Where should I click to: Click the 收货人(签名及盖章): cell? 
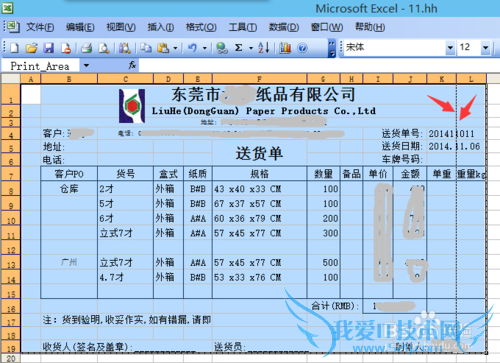[x=87, y=347]
